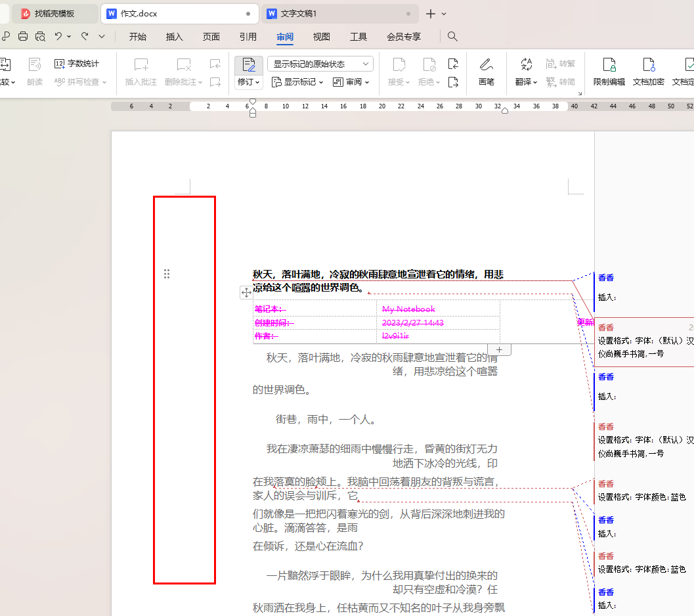Enable restrict editing (限制编辑)

click(610, 72)
